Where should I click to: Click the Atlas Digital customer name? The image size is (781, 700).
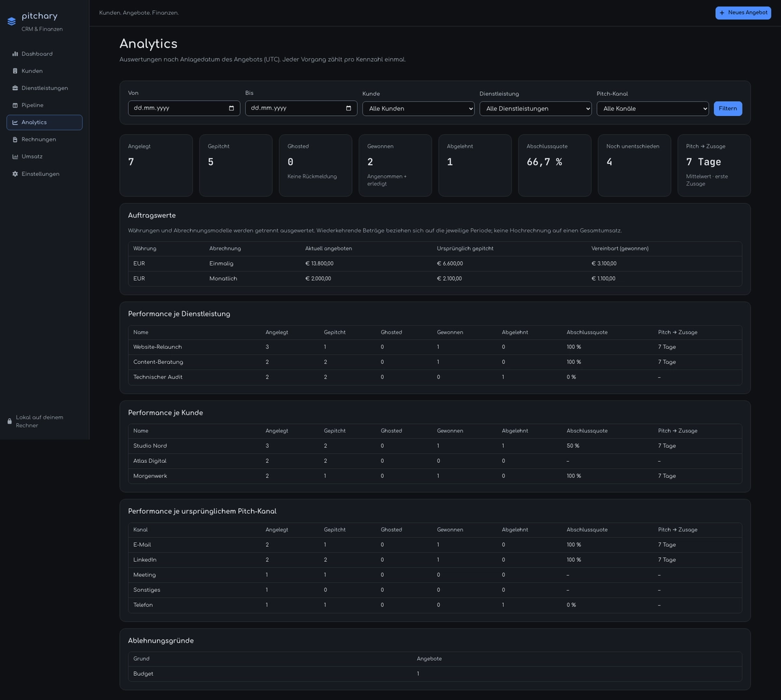[150, 461]
